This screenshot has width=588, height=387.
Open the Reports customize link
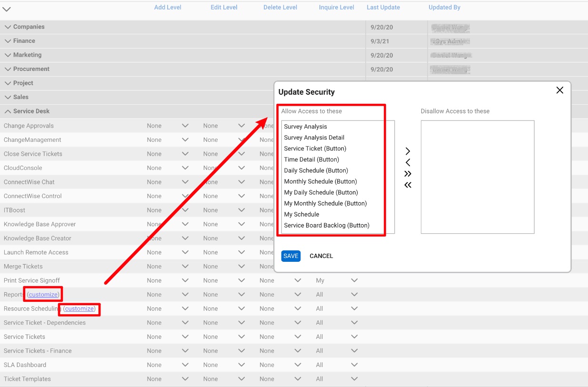[x=43, y=295]
